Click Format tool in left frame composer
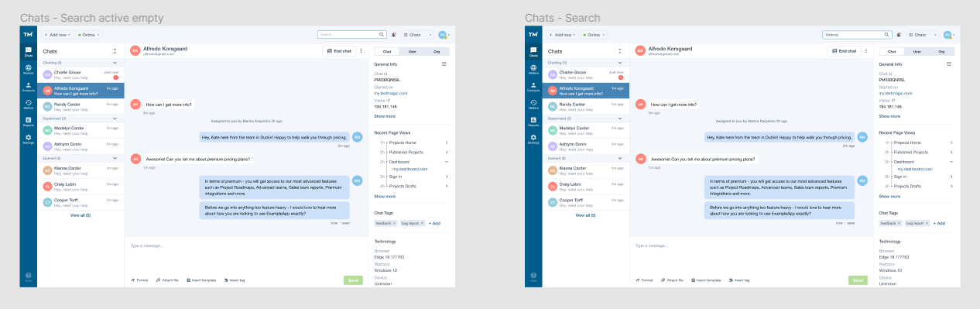 click(x=139, y=280)
